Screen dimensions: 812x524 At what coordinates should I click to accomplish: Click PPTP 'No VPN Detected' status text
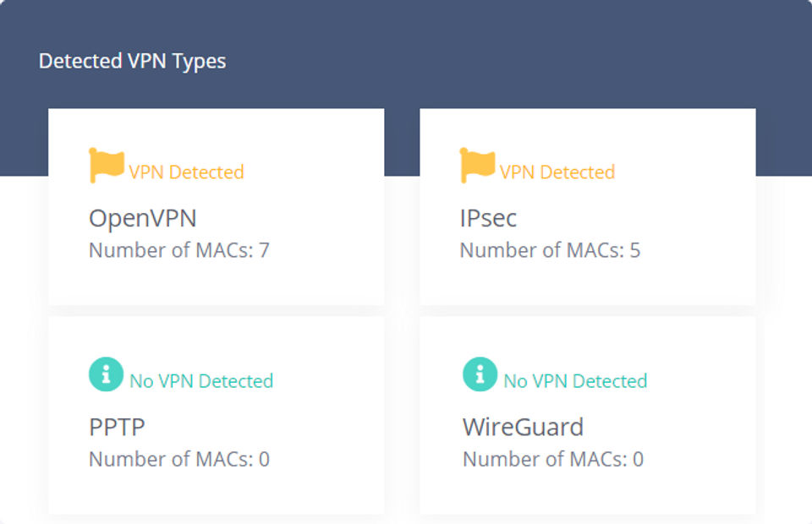click(x=201, y=381)
